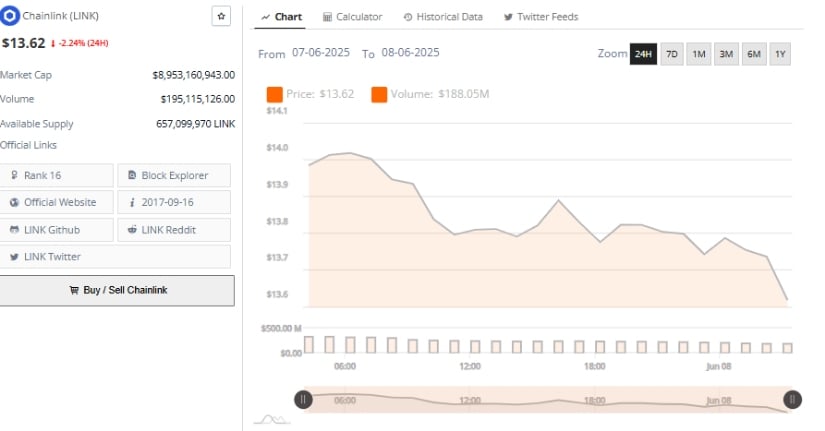Image resolution: width=825 pixels, height=431 pixels.
Task: Click the range navigator strip
Action: 548,400
